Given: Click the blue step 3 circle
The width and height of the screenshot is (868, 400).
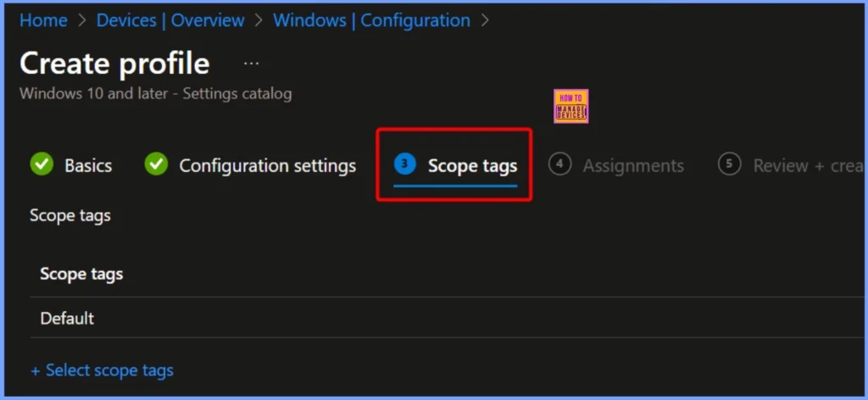Looking at the screenshot, I should (405, 164).
